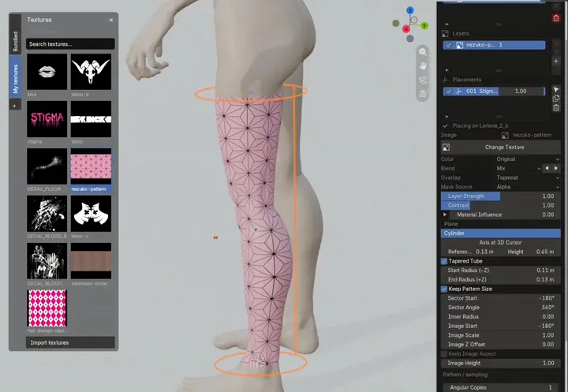This screenshot has width=568, height=392.
Task: Select the kiss lips texture thumbnail
Action: 47,72
